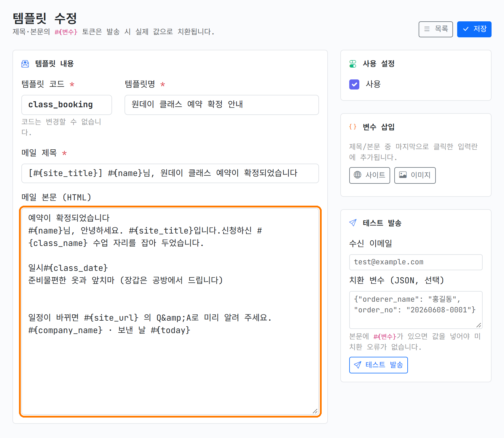Click inside the 메일 본문 HTML textarea
This screenshot has height=438, width=504.
170,311
